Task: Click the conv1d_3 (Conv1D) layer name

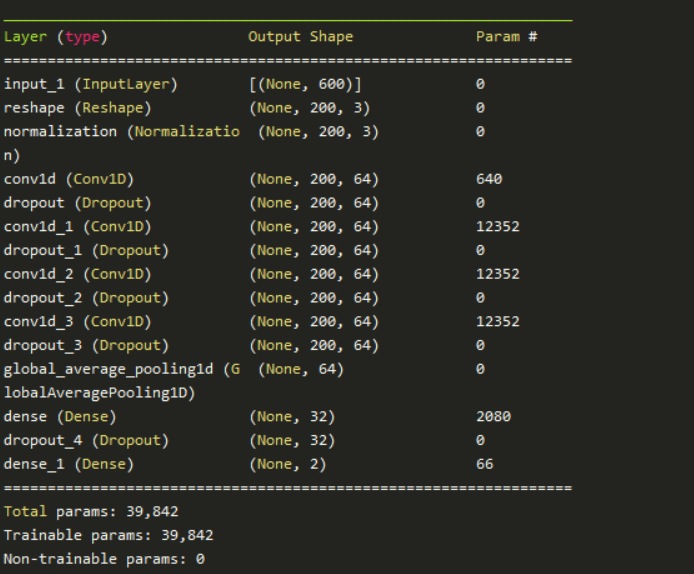Action: [78, 322]
